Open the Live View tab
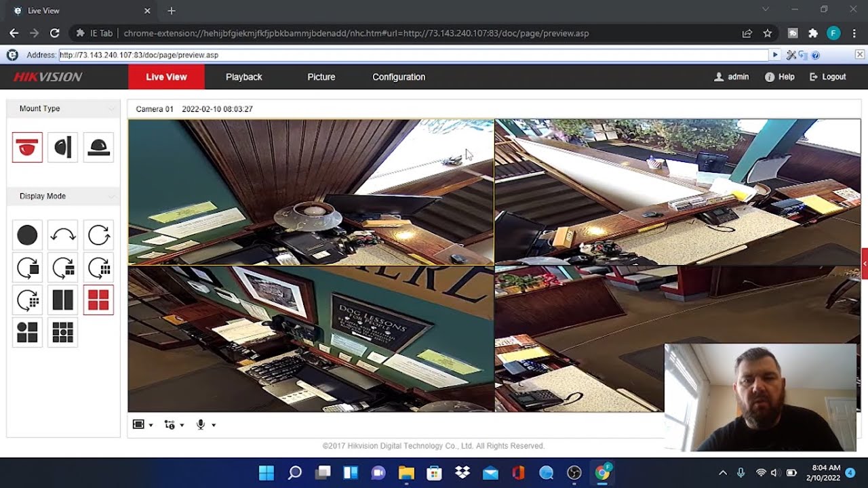The width and height of the screenshot is (868, 488). point(166,77)
